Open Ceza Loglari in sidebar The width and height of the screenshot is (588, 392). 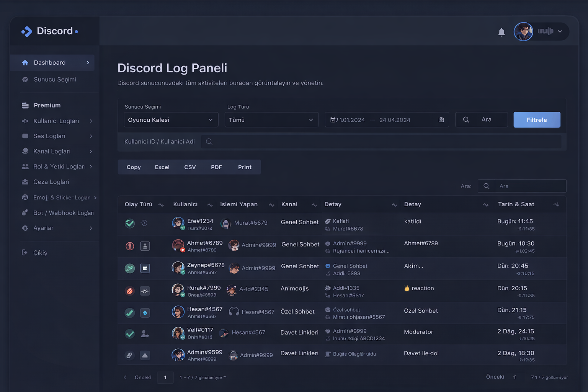(52, 182)
